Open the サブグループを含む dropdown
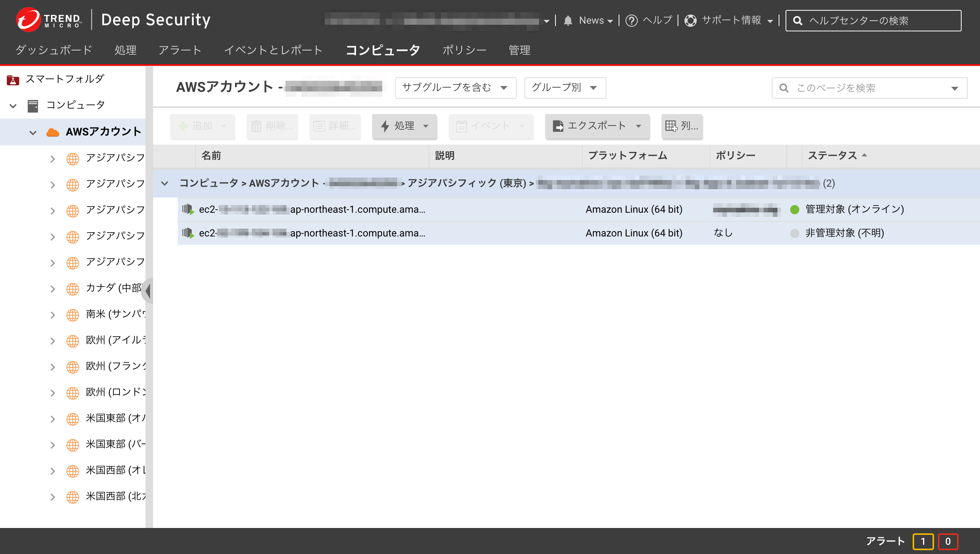 (456, 88)
